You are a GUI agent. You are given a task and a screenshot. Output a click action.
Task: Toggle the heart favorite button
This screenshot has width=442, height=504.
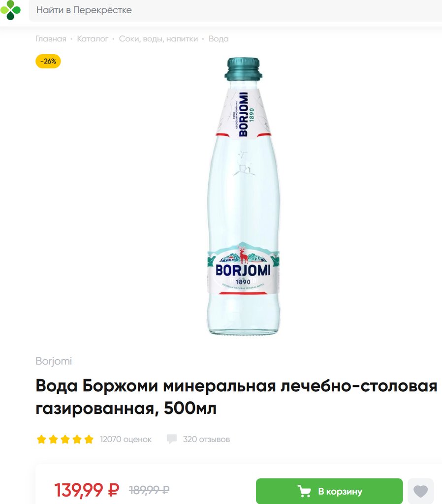pyautogui.click(x=420, y=491)
